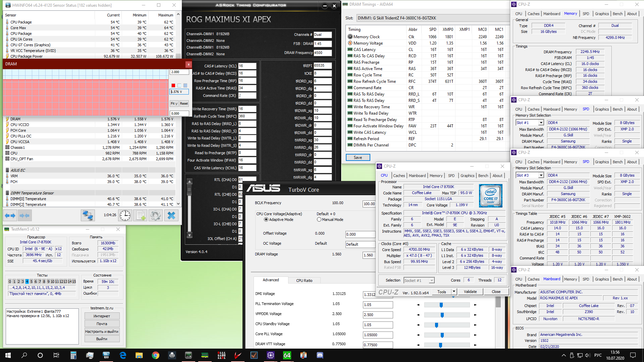
Task: Open the CPU Ratio tab in TurboV Core
Action: (304, 281)
